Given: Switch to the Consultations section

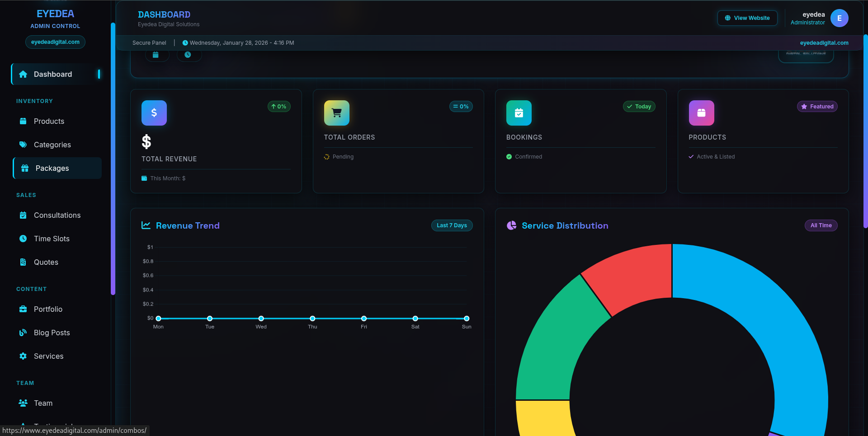Looking at the screenshot, I should coord(57,215).
